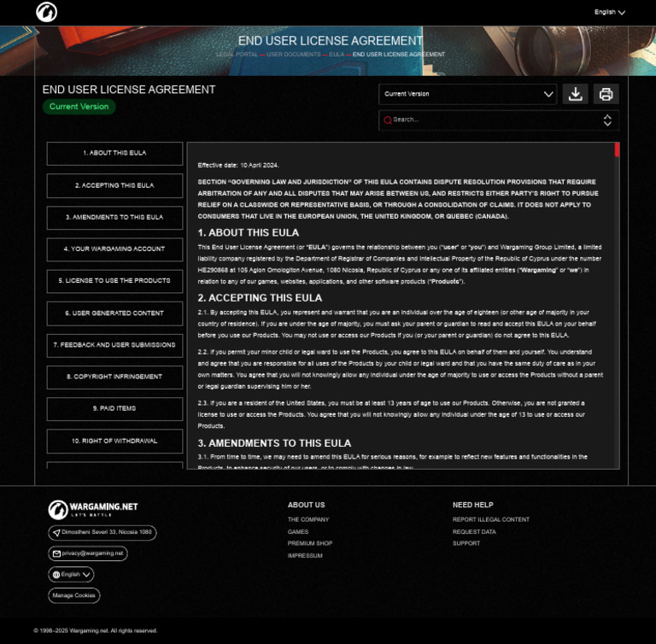Go to section 3. Amendments To This EULA
Image resolution: width=656 pixels, height=644 pixels.
(114, 217)
